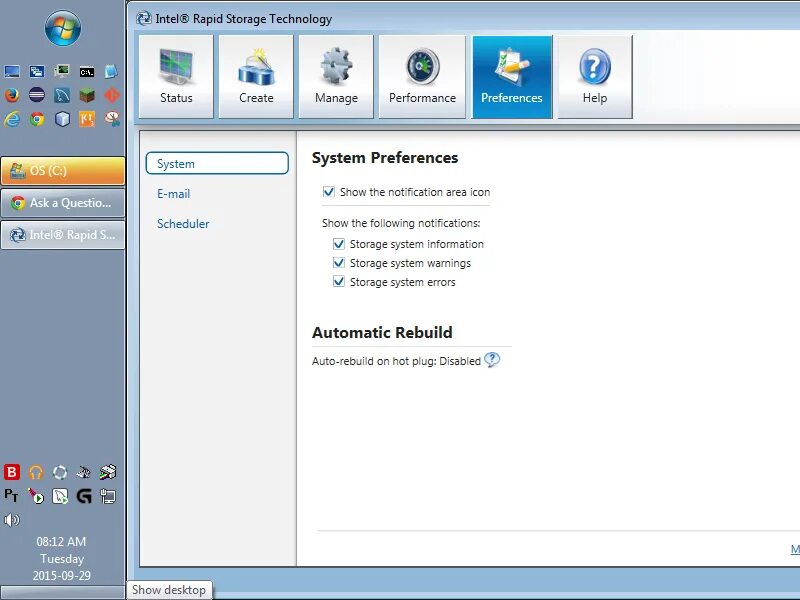Open the Windows Start orb
800x600 pixels.
pos(63,28)
